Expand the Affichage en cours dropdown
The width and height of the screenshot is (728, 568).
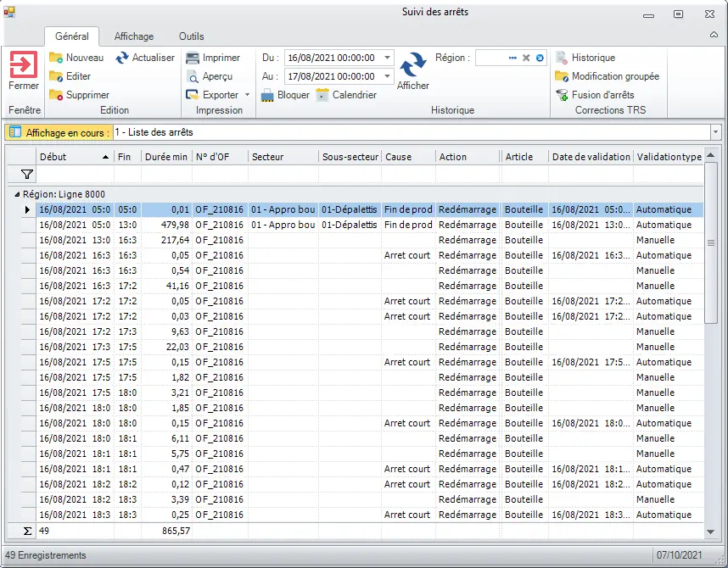(715, 132)
